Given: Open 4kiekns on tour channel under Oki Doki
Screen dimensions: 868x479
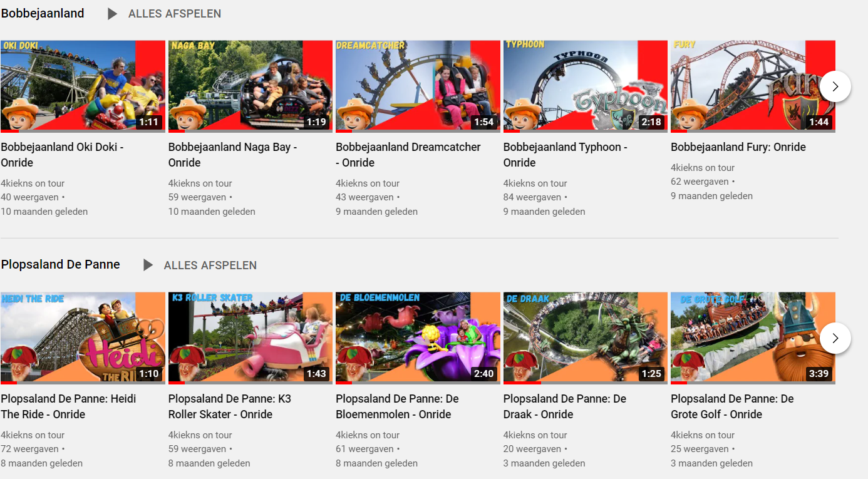Looking at the screenshot, I should [33, 183].
